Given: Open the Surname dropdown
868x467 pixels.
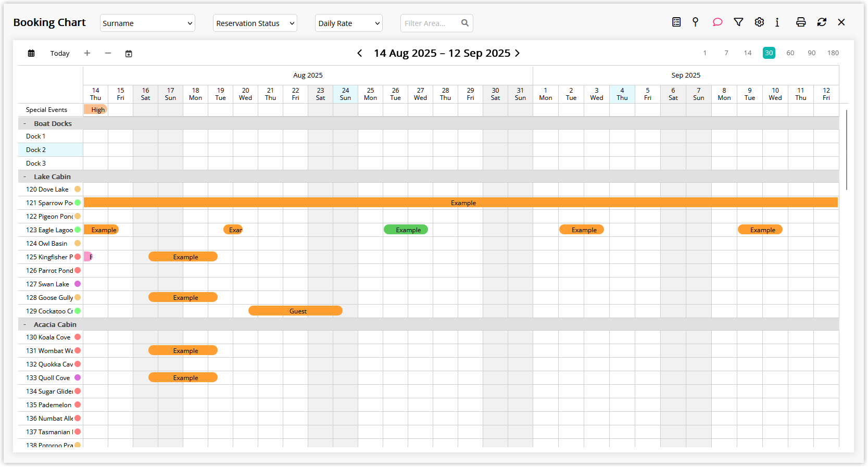Looking at the screenshot, I should tap(147, 23).
